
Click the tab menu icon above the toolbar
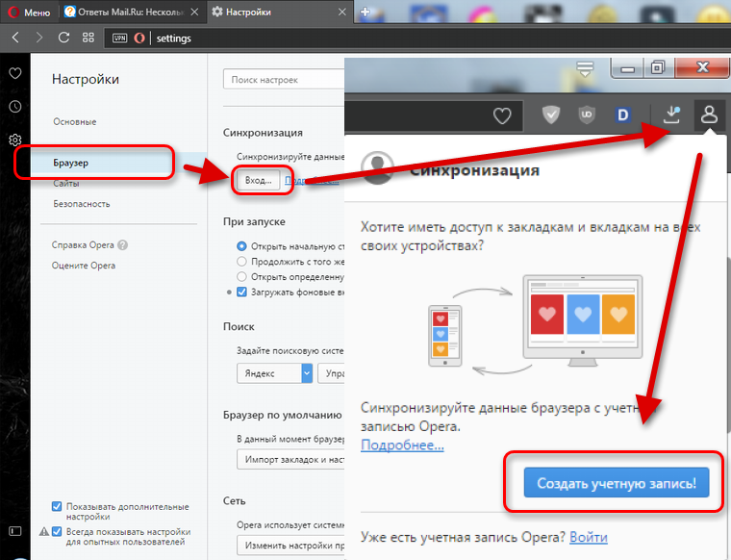click(585, 69)
